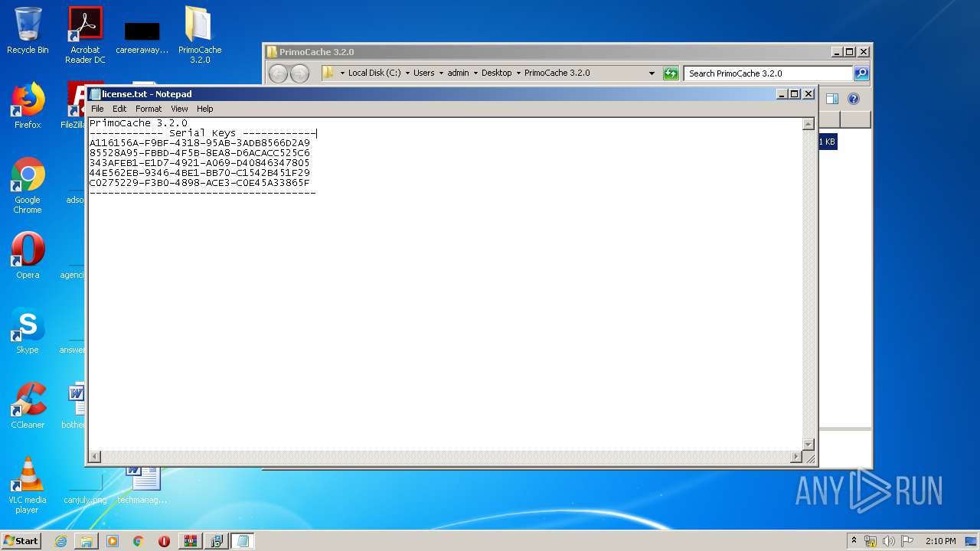Viewport: 980px width, 551px height.
Task: Open Chrome from the taskbar
Action: pyautogui.click(x=139, y=541)
